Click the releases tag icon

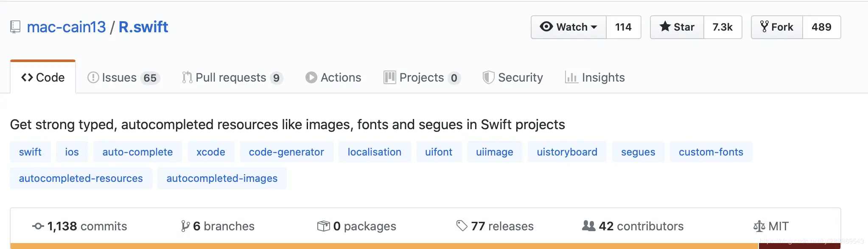(x=462, y=226)
